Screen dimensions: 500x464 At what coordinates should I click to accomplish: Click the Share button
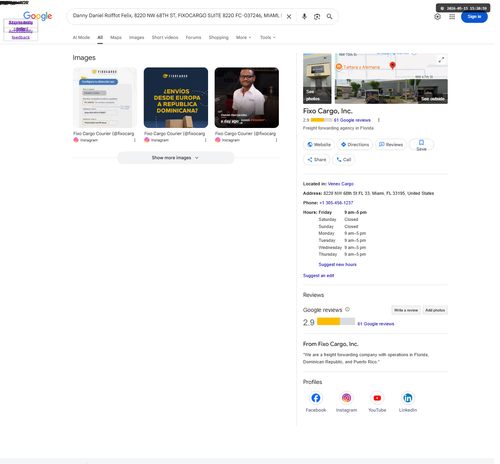click(317, 160)
